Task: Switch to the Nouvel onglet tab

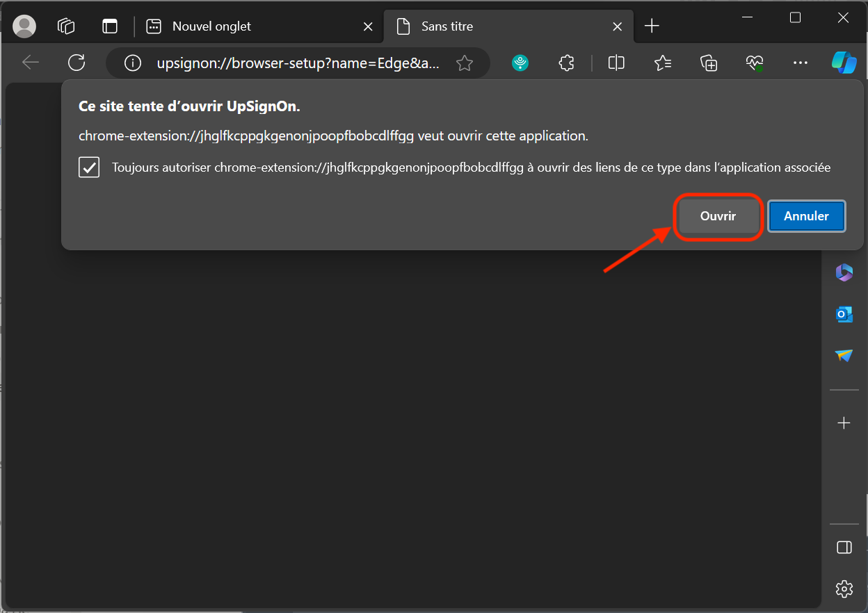Action: pos(211,26)
